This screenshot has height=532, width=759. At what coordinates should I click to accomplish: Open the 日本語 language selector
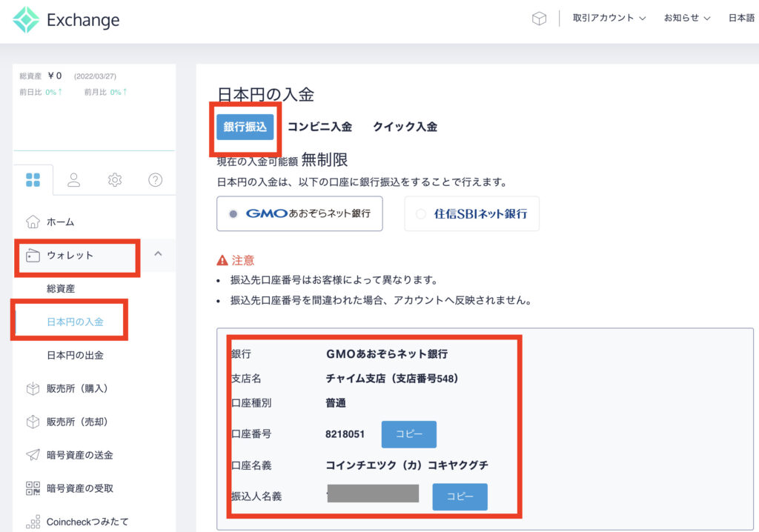point(741,18)
